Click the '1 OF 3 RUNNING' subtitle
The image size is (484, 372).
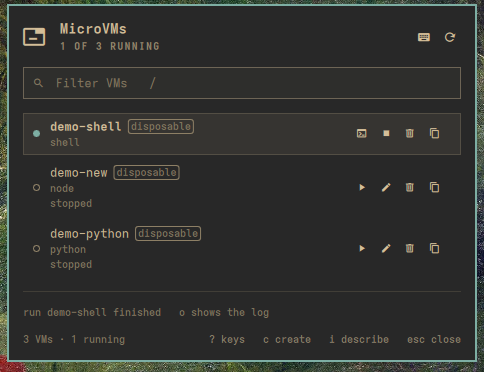coord(110,46)
